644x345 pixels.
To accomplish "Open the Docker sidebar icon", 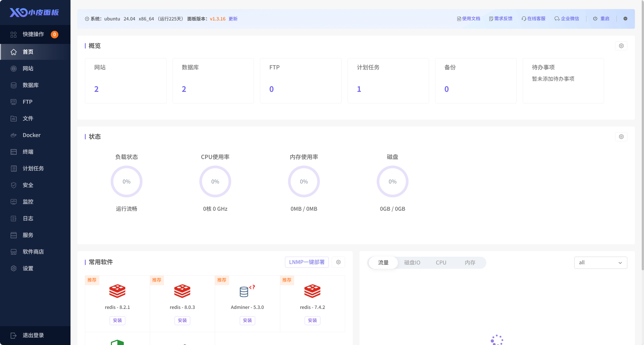I will tap(14, 135).
